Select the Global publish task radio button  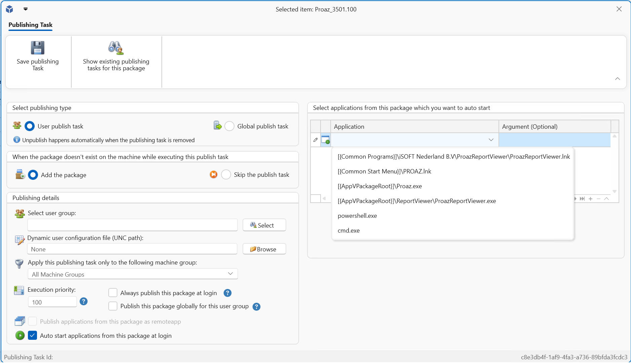pos(229,126)
